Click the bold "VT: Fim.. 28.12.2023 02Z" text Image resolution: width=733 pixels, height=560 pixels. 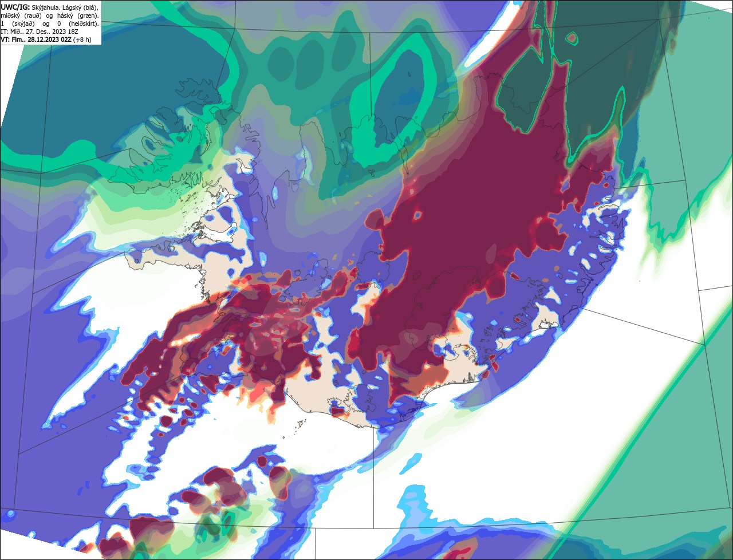[36, 40]
